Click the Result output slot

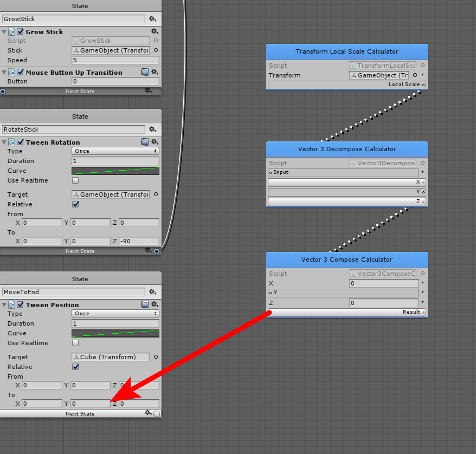(424, 313)
